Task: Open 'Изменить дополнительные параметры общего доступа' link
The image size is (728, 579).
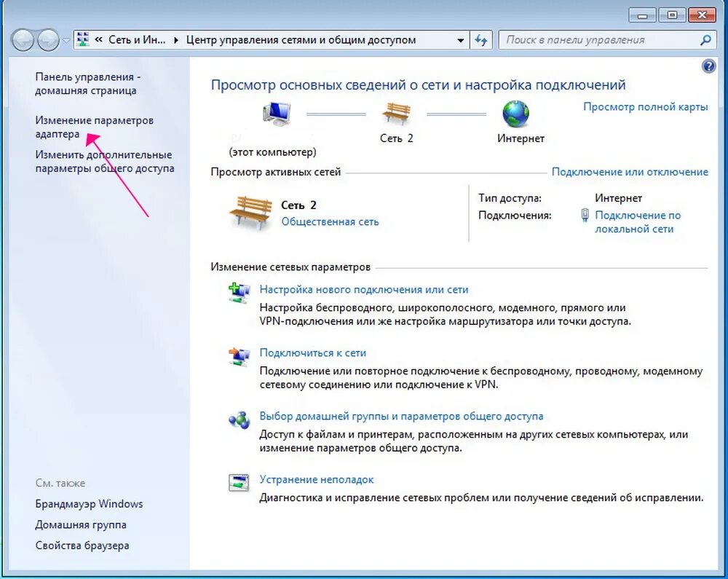Action: pos(104,162)
